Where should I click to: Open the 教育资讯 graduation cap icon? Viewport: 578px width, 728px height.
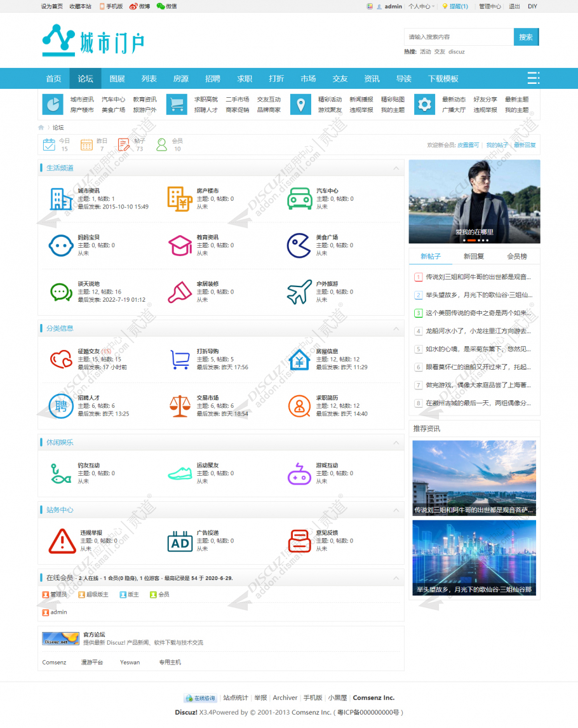click(x=180, y=245)
